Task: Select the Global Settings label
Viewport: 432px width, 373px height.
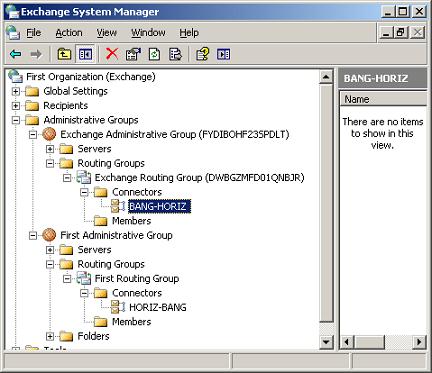Action: 75,91
